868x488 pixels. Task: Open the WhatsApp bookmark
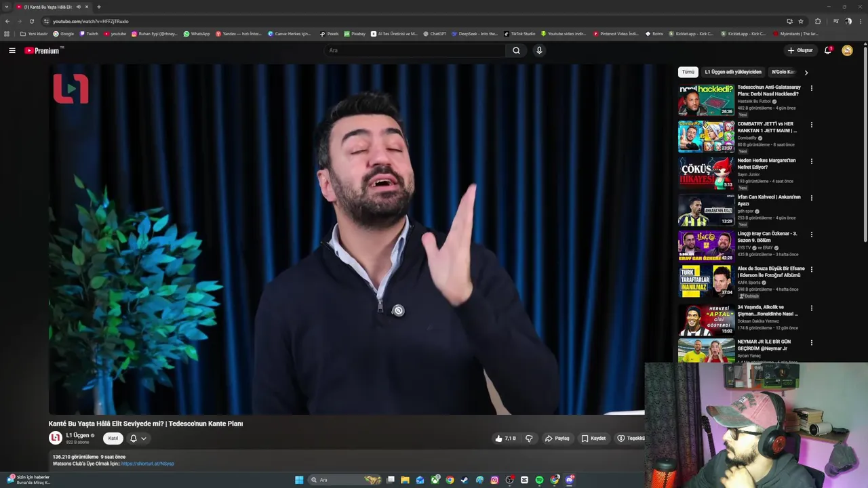point(197,33)
